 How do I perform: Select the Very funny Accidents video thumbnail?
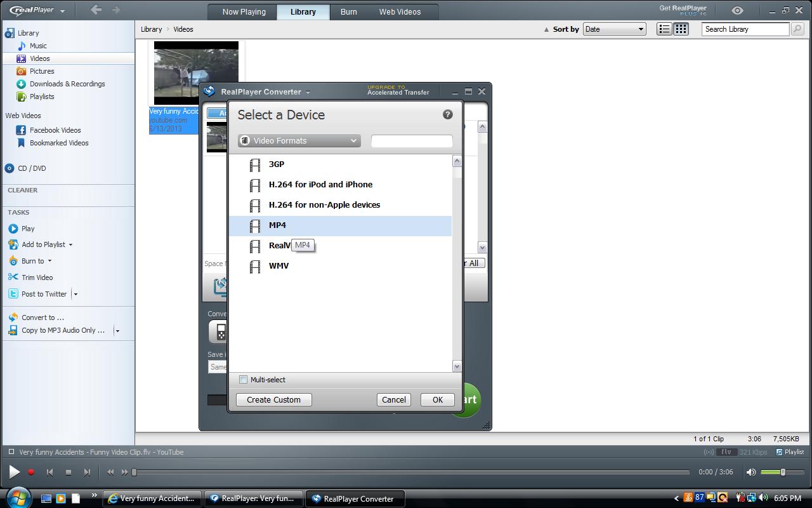196,73
